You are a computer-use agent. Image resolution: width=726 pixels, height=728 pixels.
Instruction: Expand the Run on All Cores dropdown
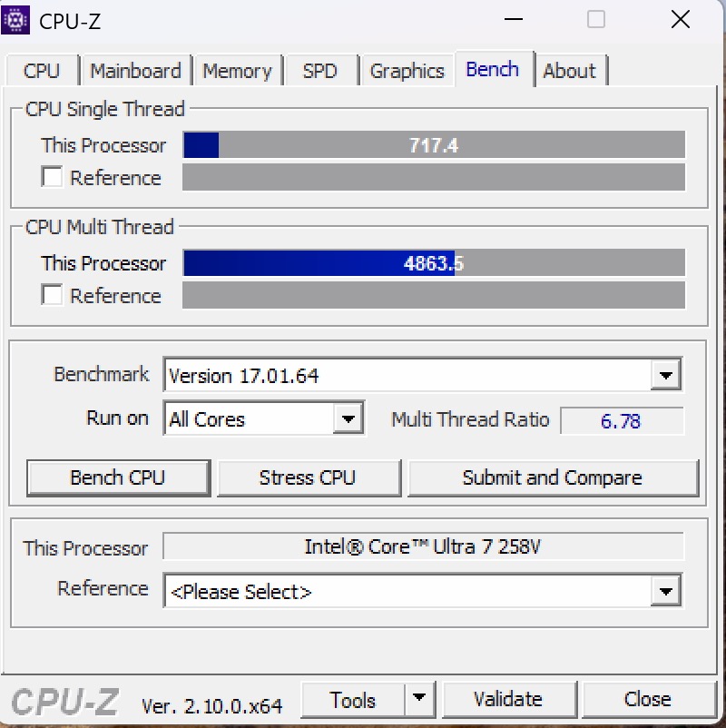[x=348, y=418]
